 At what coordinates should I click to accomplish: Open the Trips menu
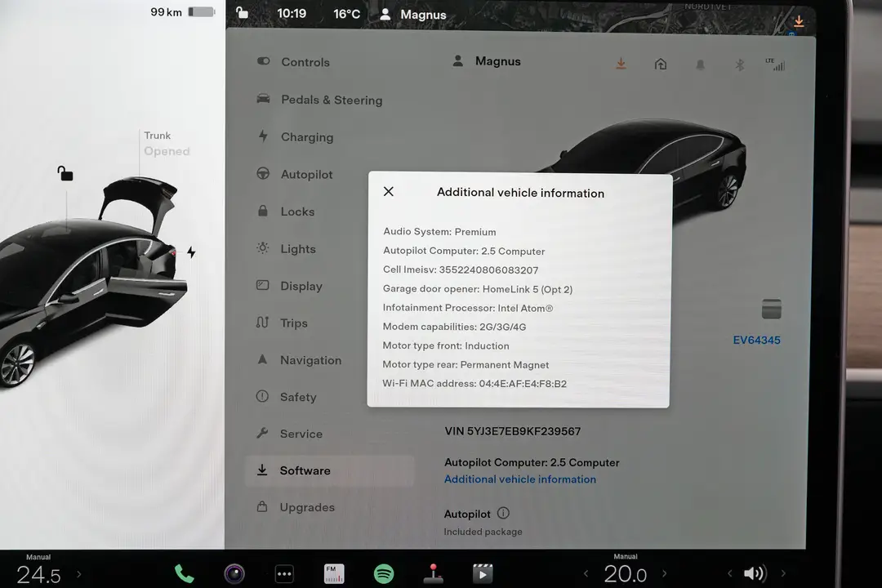282,323
